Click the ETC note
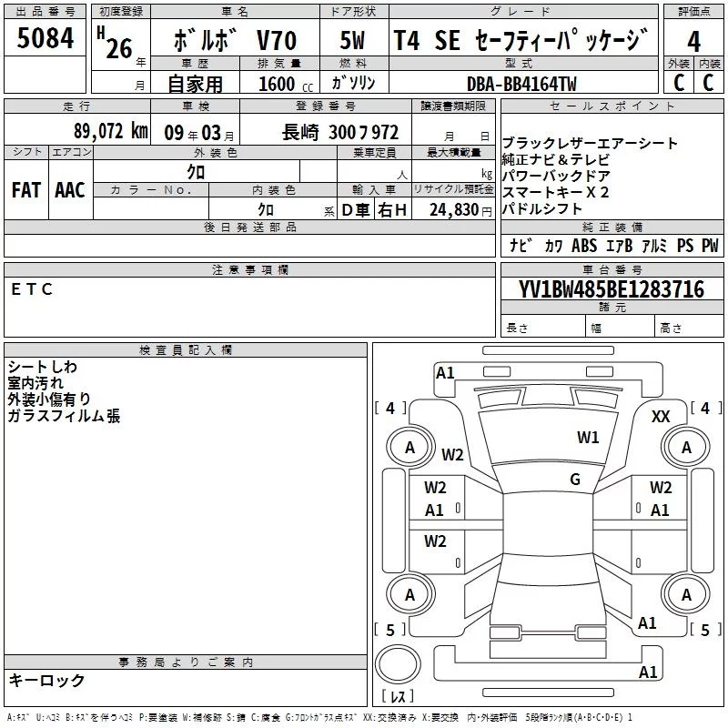 [x=32, y=289]
